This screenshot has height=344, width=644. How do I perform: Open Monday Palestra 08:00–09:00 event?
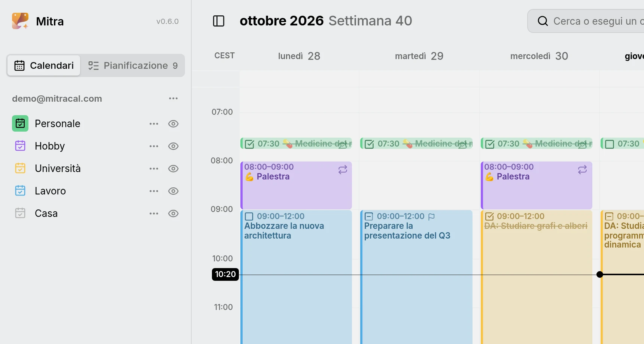click(x=296, y=185)
